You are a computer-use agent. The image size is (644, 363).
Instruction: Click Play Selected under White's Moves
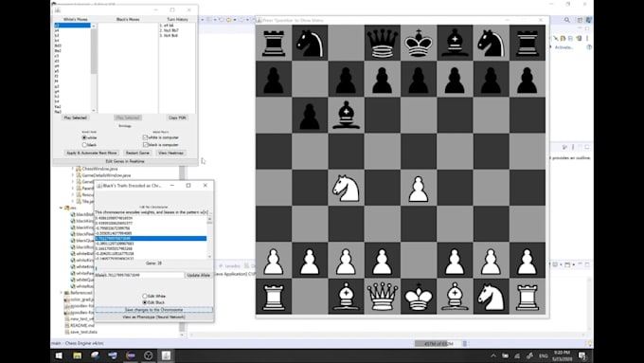(x=75, y=118)
